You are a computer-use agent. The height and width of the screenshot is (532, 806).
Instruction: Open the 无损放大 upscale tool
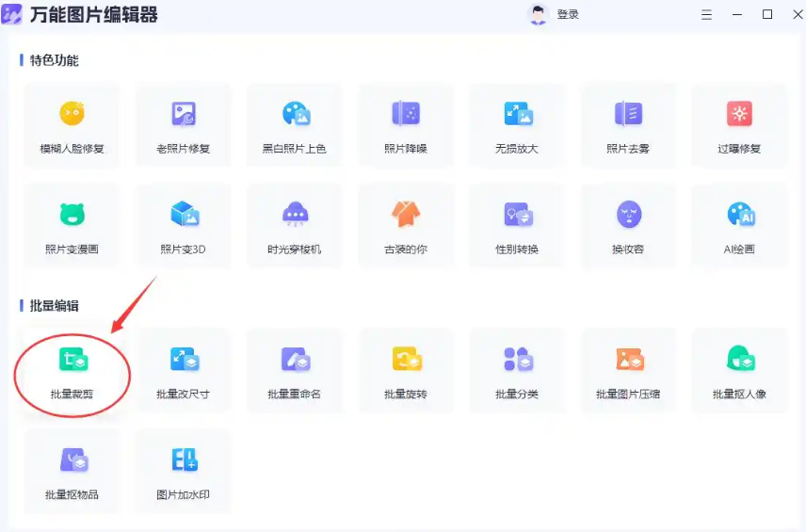(517, 126)
